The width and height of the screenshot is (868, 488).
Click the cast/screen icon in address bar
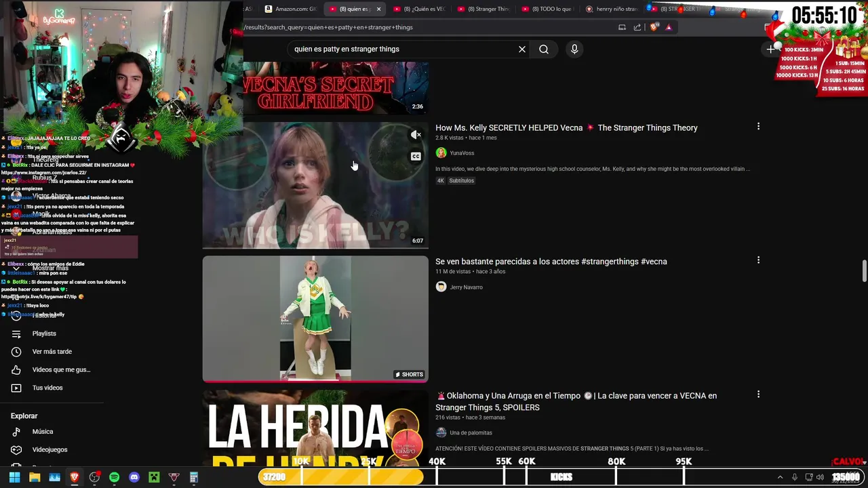pos(622,27)
